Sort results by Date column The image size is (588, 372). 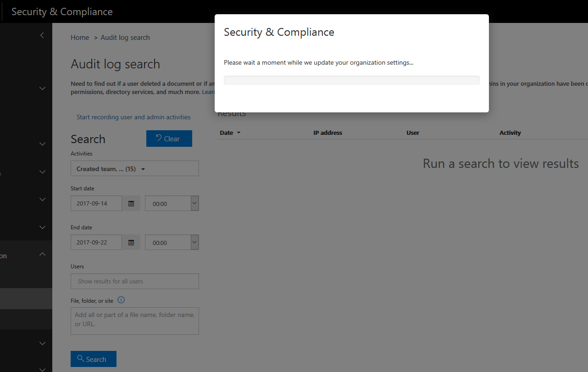[230, 133]
